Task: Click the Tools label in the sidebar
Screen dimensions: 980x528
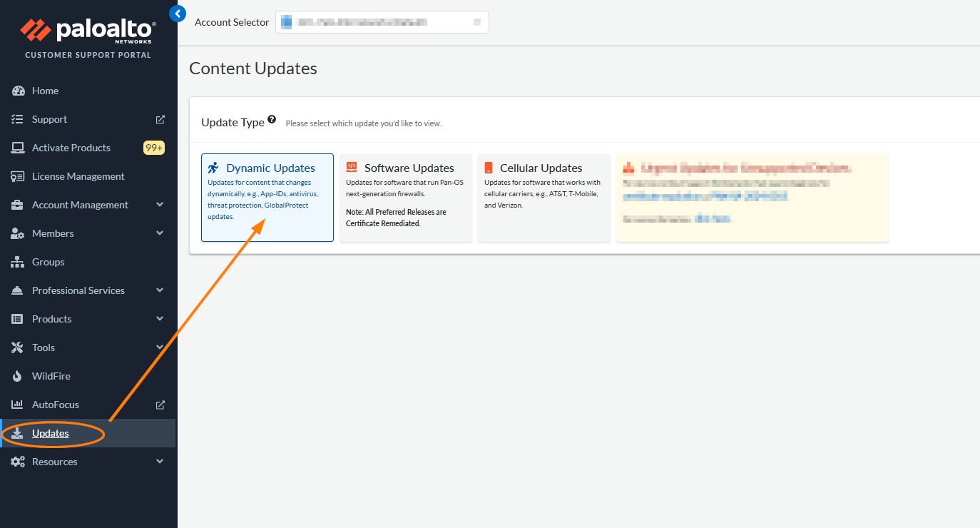Action: point(44,347)
